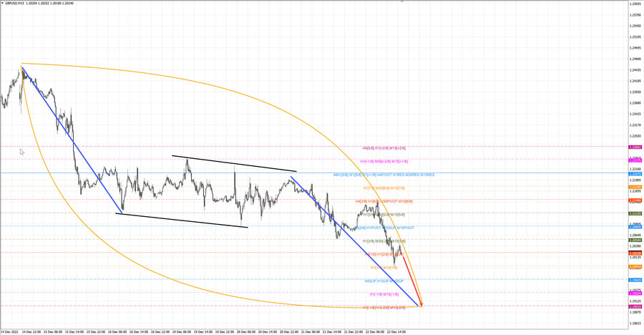Click the '16 Dec 14:00' time axis label
The image size is (644, 335).
pos(139,331)
